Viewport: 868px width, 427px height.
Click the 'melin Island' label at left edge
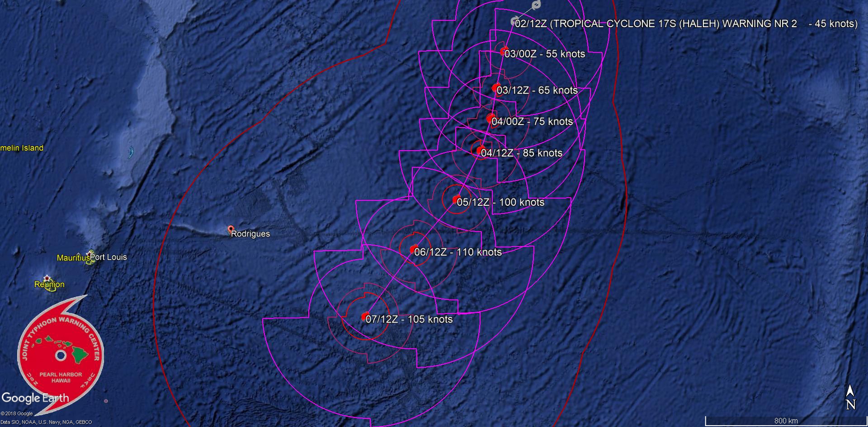pos(22,148)
